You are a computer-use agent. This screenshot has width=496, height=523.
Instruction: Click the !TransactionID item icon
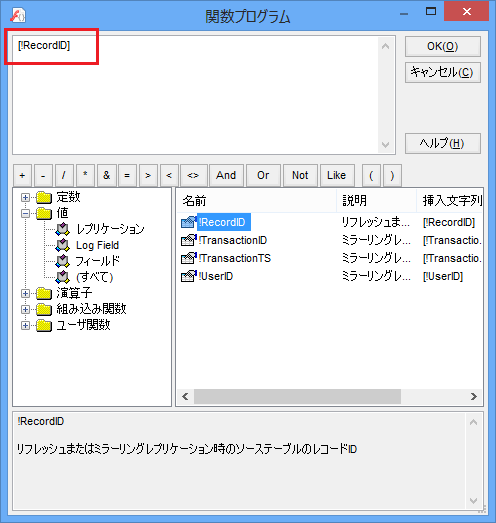[x=188, y=240]
